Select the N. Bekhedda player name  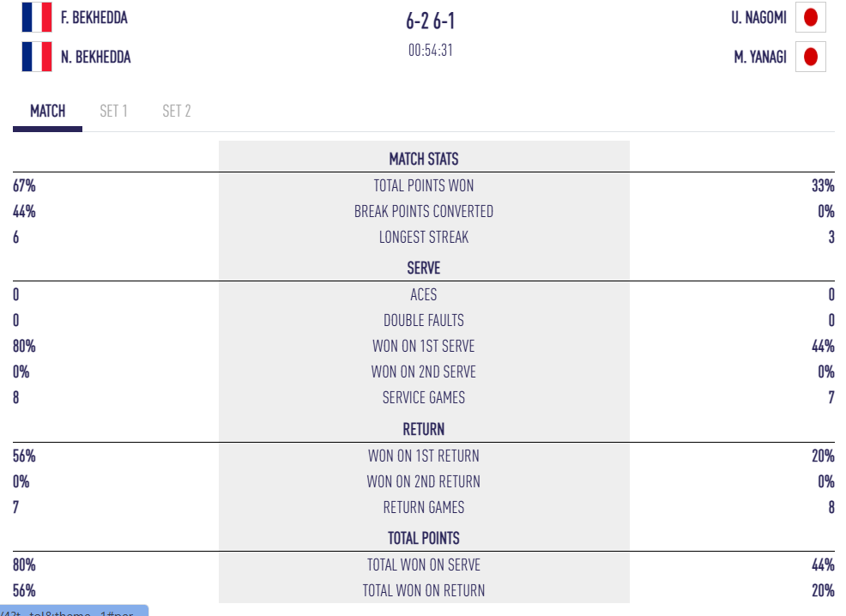coord(95,57)
